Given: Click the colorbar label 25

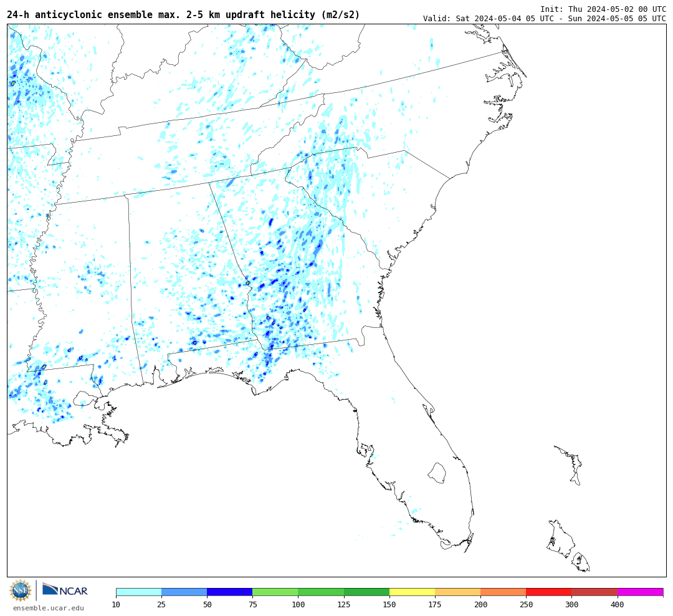Looking at the screenshot, I should (x=161, y=604).
